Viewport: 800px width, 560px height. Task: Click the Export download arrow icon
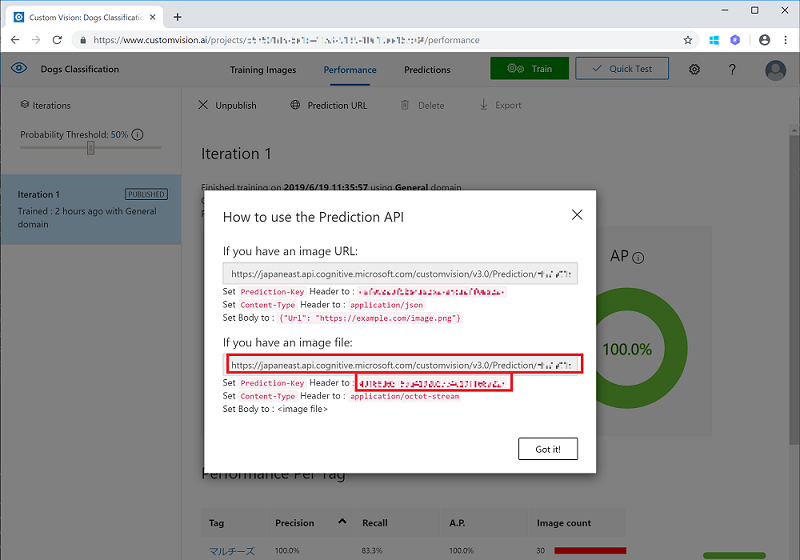[x=483, y=105]
